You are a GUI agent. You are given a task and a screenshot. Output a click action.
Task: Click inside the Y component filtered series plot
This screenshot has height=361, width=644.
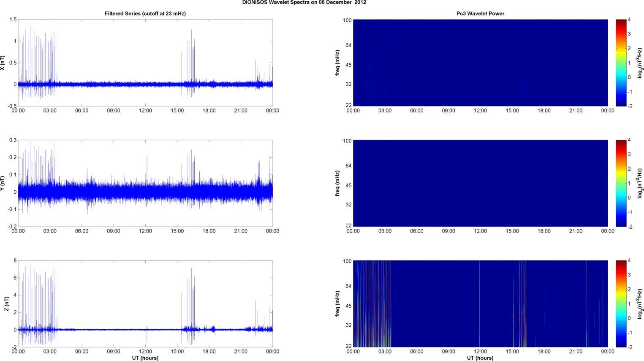tap(145, 183)
